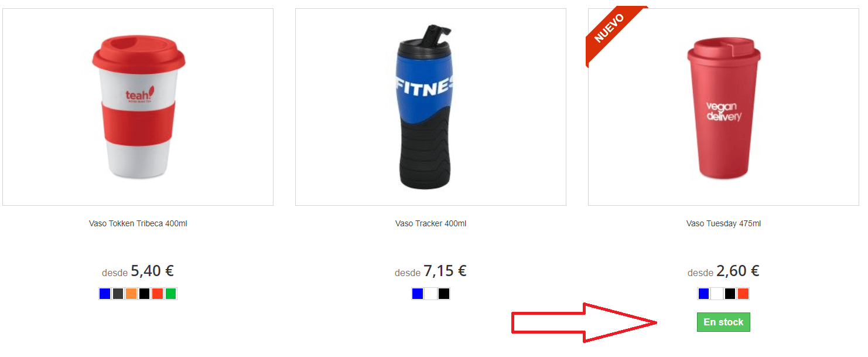
Task: Click the Vaso Tokken Tribeca 400ml title
Action: tap(138, 223)
